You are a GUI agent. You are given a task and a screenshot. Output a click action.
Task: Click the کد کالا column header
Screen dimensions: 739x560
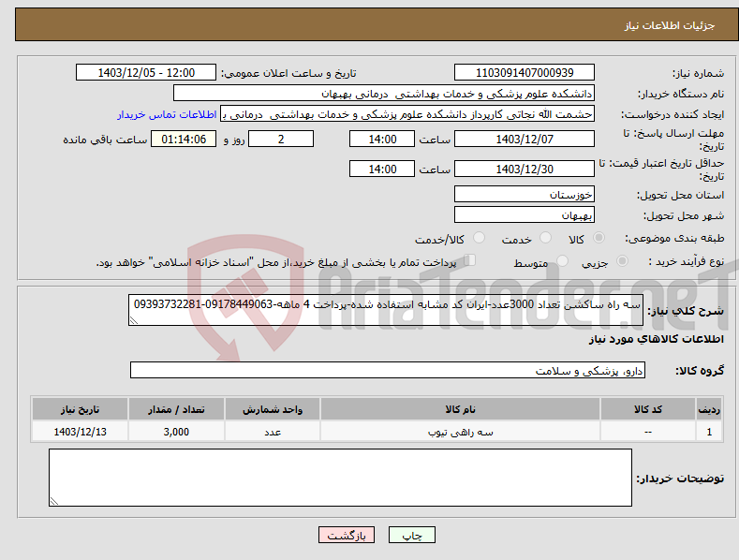pos(648,409)
